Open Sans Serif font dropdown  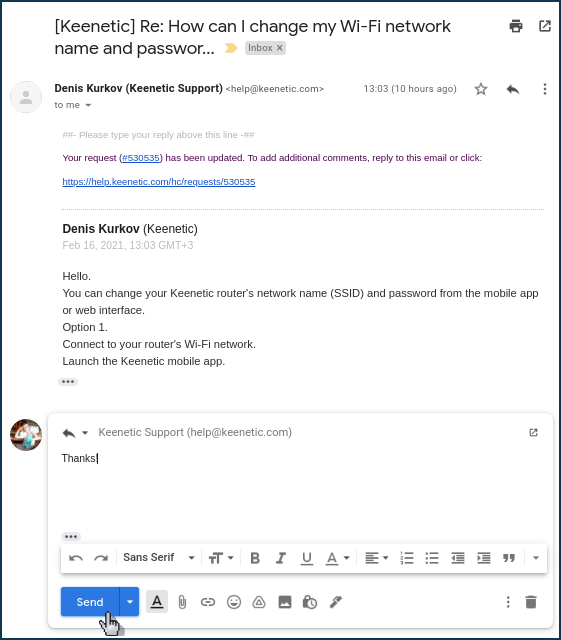click(x=159, y=558)
